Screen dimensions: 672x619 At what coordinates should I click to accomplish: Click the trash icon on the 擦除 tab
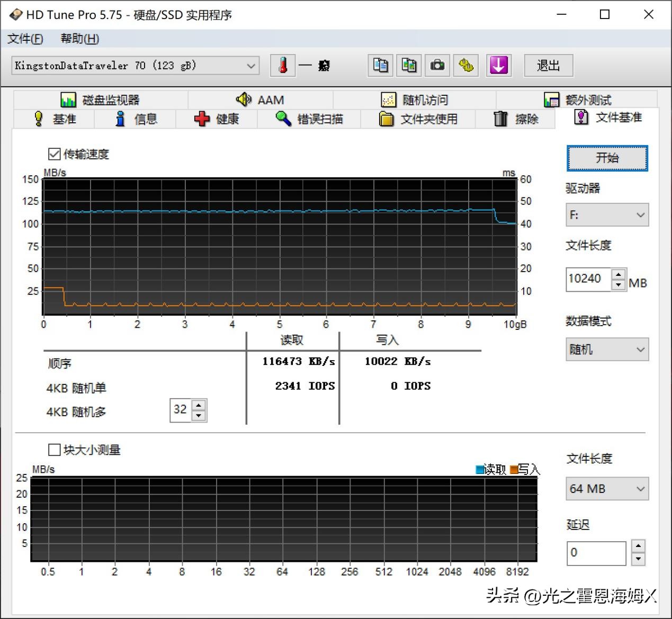[499, 119]
